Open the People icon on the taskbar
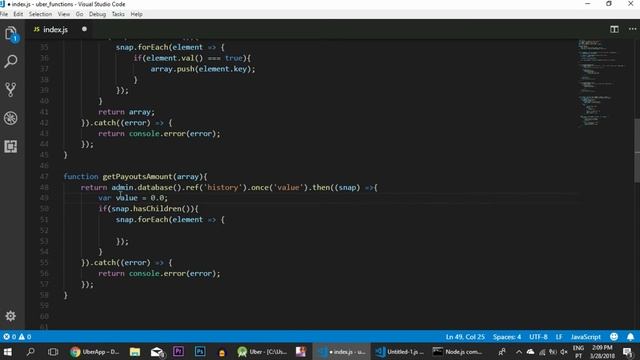Viewport: 640px width, 360px height. [502, 351]
